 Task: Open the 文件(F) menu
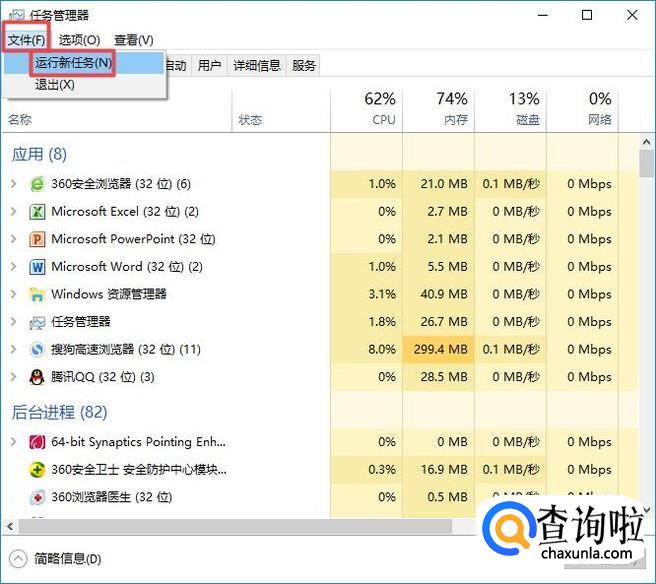[26, 40]
